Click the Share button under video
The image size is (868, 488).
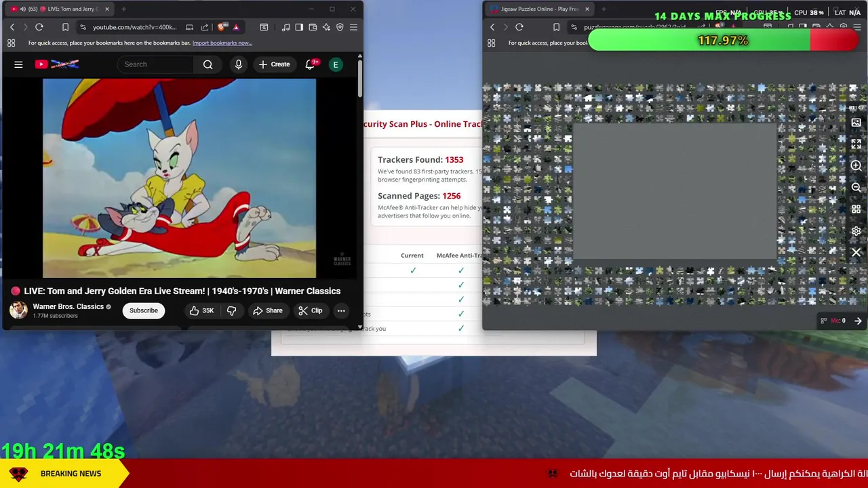pos(267,310)
